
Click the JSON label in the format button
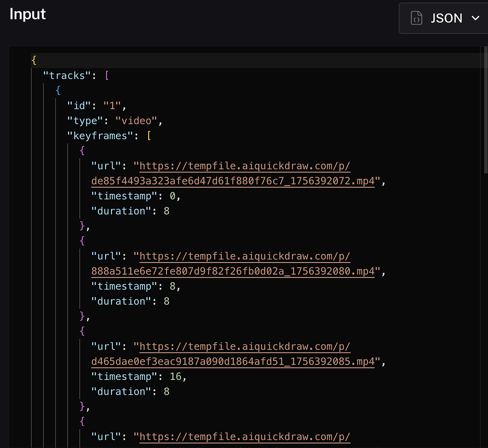point(446,18)
